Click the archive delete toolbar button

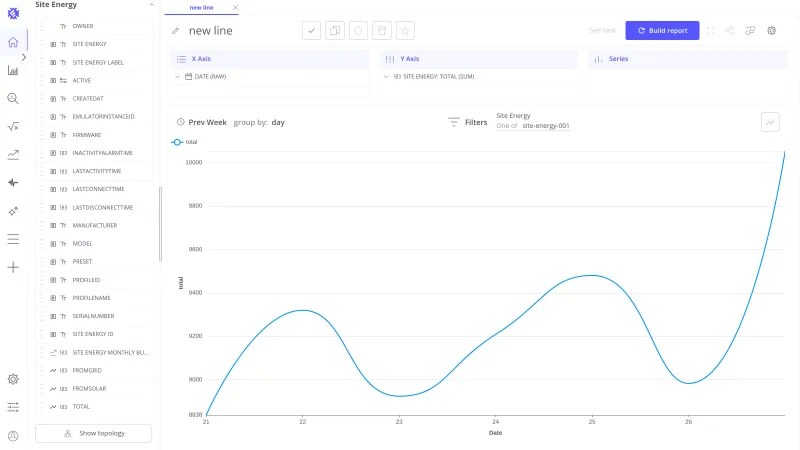coord(382,31)
